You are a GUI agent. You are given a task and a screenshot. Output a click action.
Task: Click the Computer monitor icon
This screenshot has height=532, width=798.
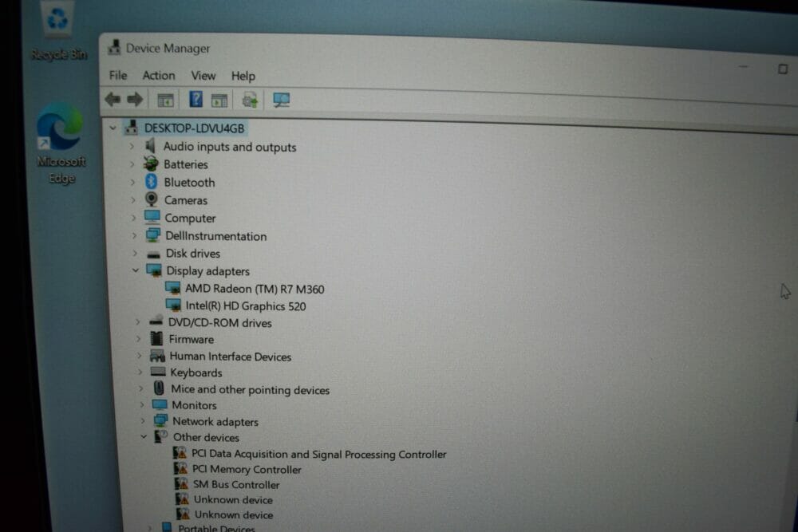(152, 217)
